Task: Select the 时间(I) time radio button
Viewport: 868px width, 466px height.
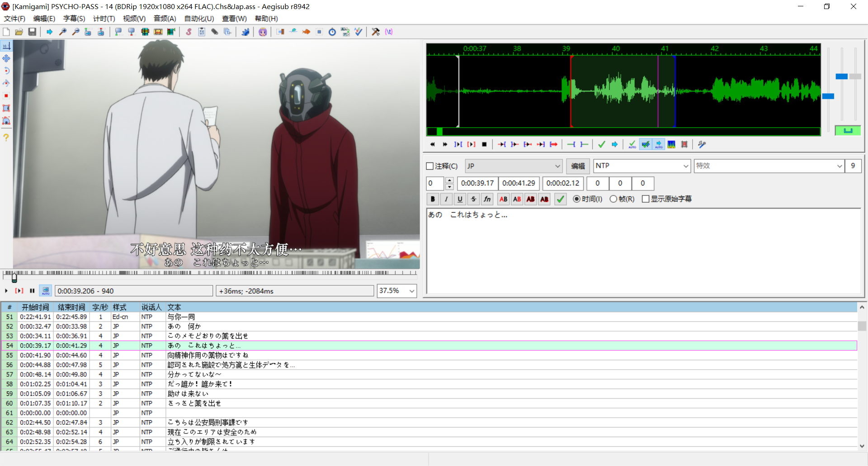Action: pyautogui.click(x=576, y=199)
